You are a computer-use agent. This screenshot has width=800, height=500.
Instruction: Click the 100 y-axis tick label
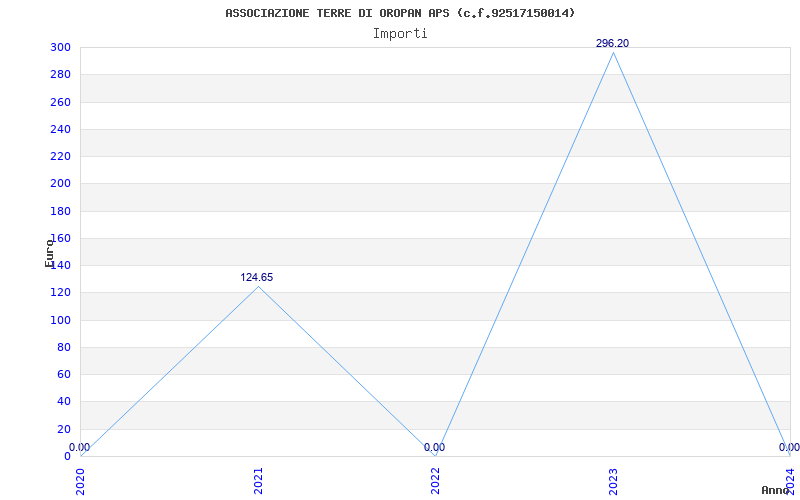coord(60,320)
